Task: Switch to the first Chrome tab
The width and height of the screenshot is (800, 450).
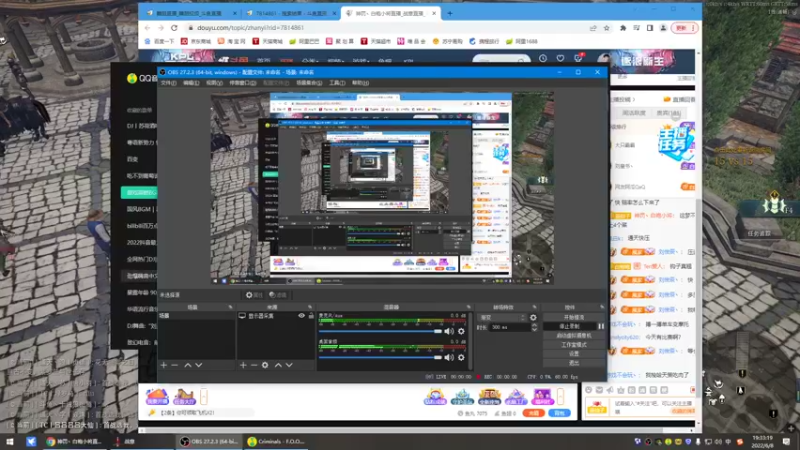Action: pyautogui.click(x=189, y=13)
